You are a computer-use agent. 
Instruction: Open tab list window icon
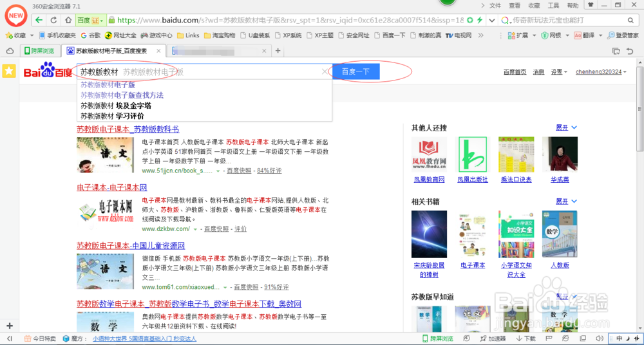click(x=616, y=51)
